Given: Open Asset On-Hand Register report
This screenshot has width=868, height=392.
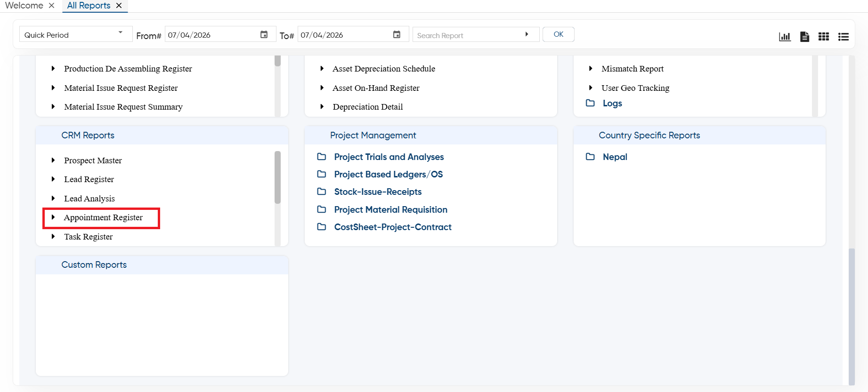Looking at the screenshot, I should click(x=376, y=88).
